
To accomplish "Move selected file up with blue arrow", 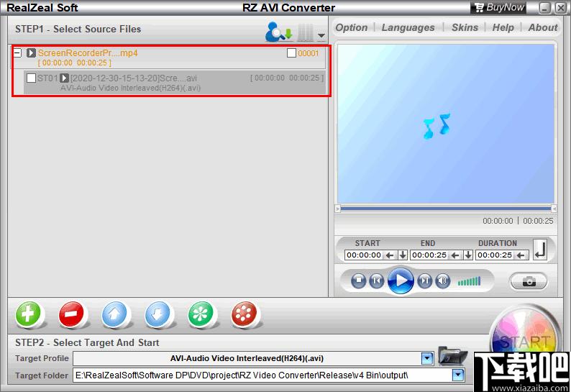I will click(x=114, y=314).
